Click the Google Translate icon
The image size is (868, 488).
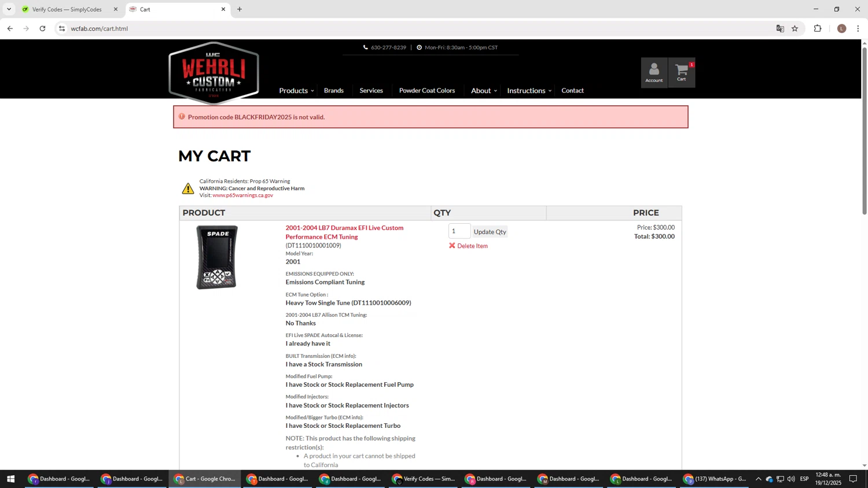[780, 28]
